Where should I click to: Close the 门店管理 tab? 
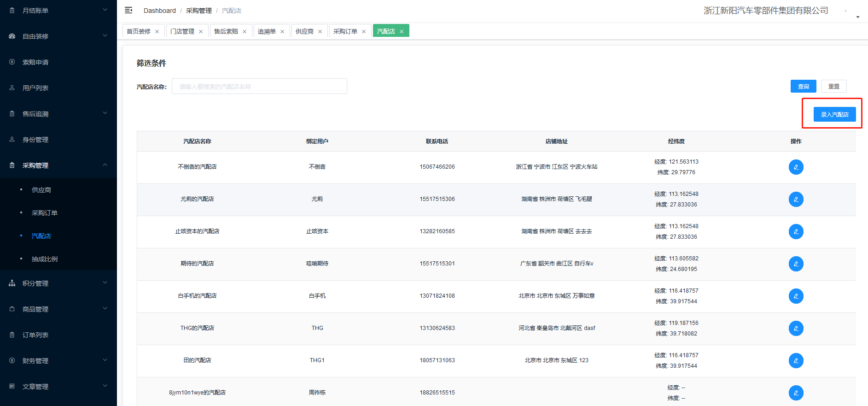point(201,31)
